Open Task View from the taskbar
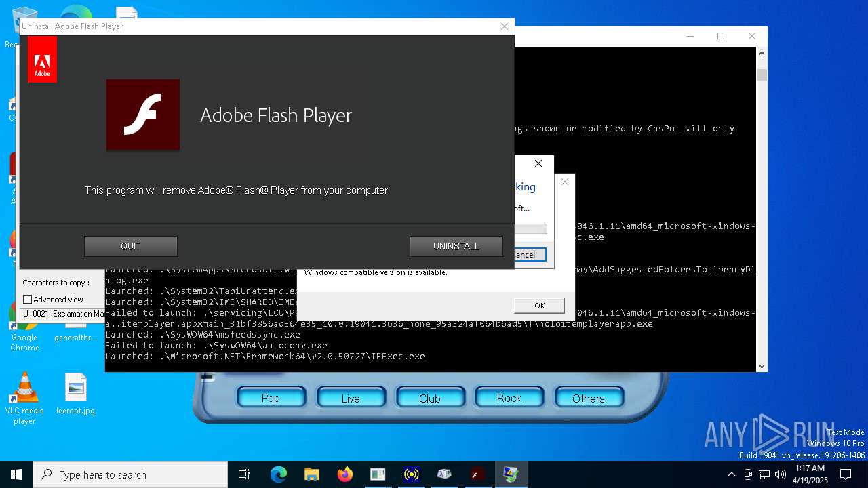 coord(244,474)
